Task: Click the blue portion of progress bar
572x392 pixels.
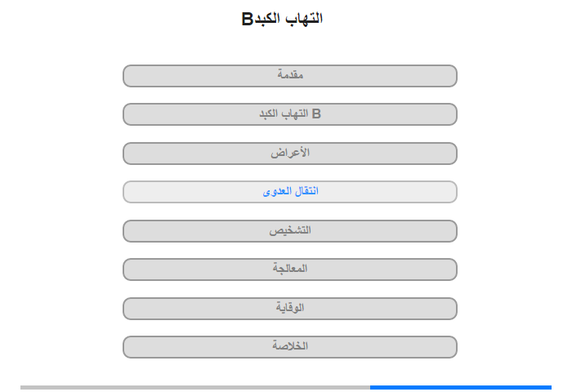Action: click(460, 387)
